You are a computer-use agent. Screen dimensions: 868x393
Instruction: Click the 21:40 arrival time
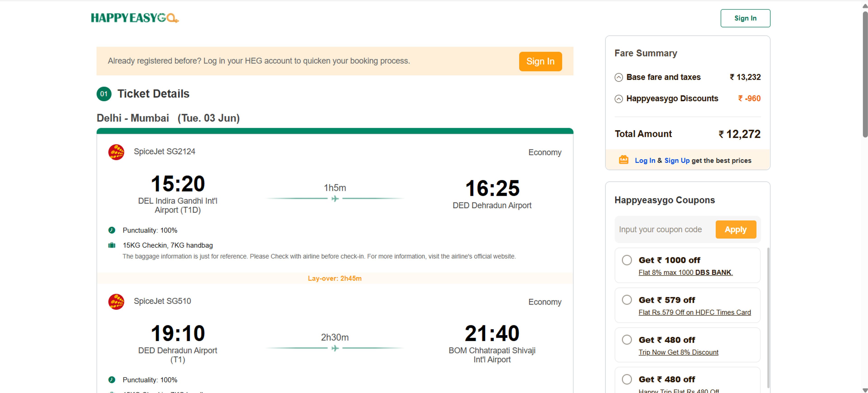(492, 333)
